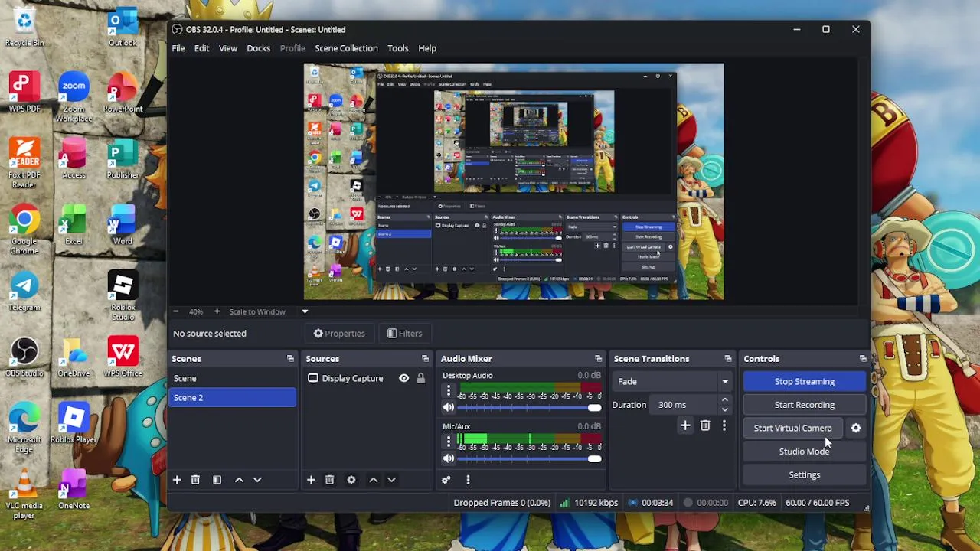The image size is (980, 551).
Task: Open Desktop Audio three-dot options
Action: pyautogui.click(x=449, y=390)
